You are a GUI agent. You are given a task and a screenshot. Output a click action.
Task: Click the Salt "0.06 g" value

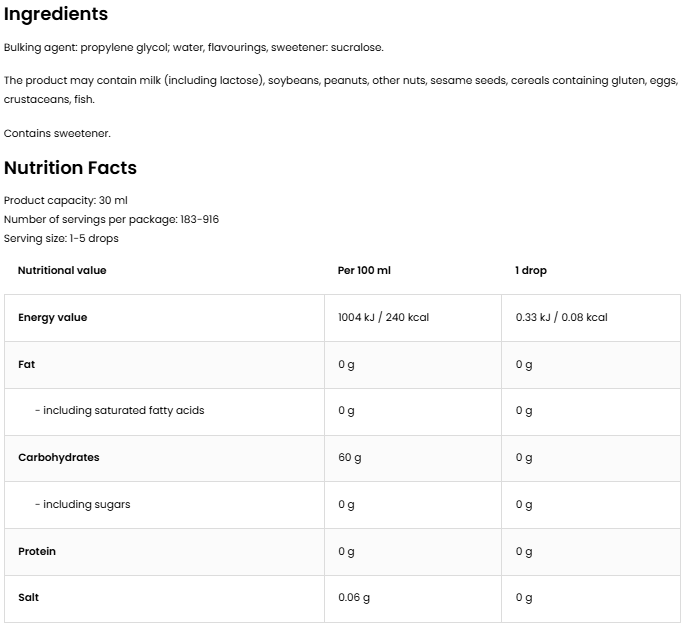tap(354, 598)
